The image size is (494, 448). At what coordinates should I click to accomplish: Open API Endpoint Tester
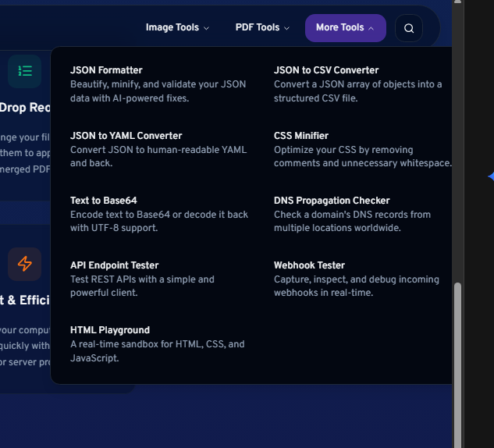point(115,265)
